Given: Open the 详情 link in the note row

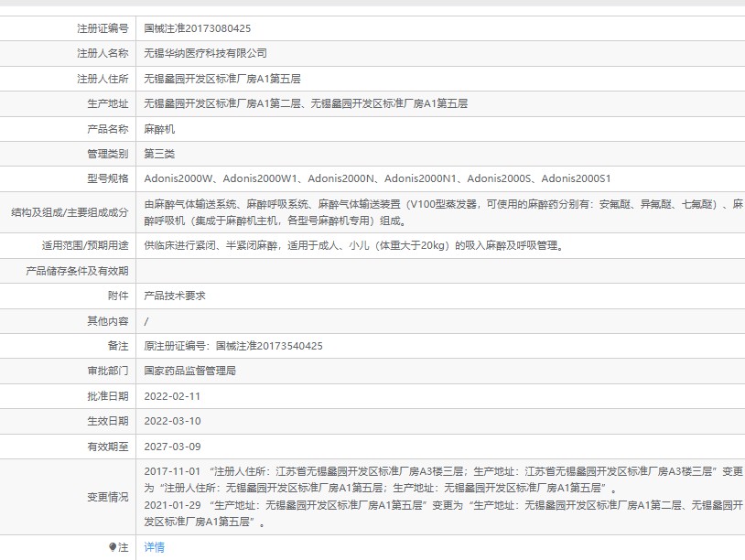Looking at the screenshot, I should (x=155, y=547).
